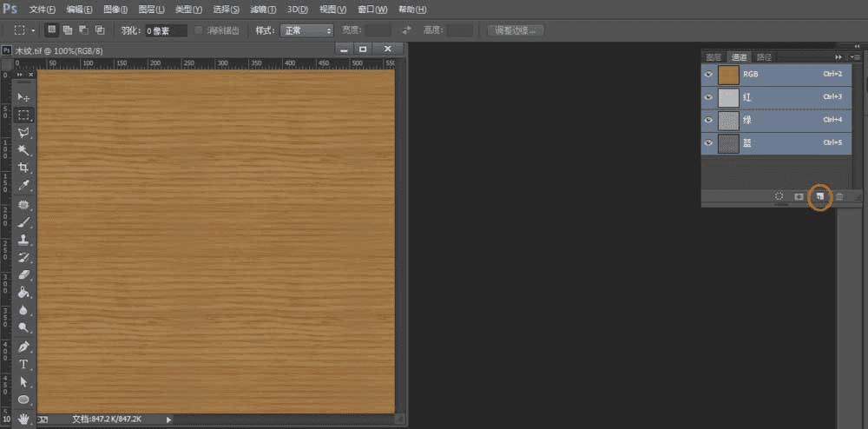
Task: Activate the Eraser tool
Action: click(x=24, y=274)
